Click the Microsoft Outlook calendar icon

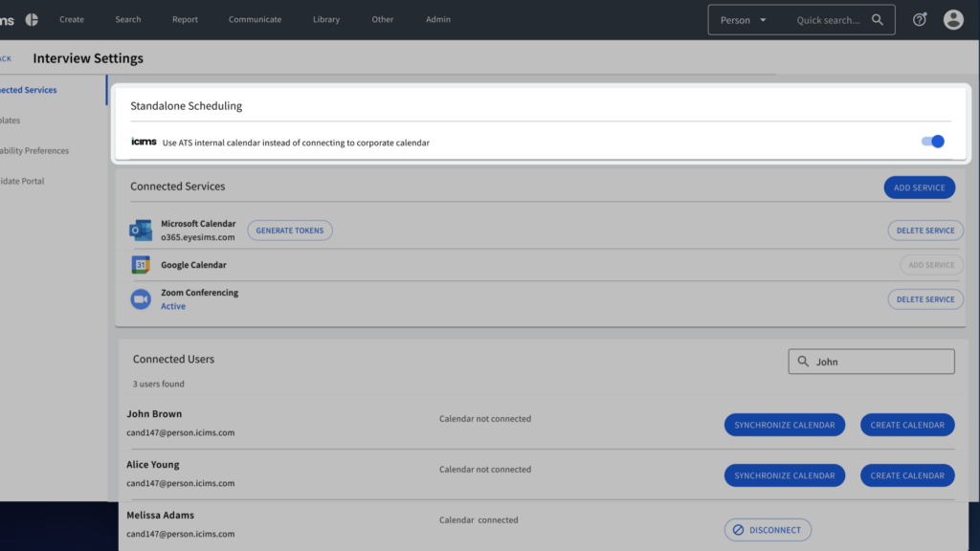coord(141,231)
